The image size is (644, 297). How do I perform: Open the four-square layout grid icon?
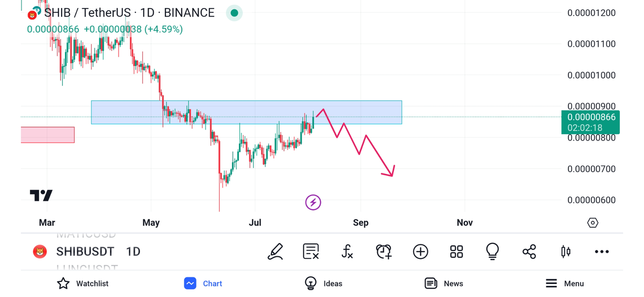pyautogui.click(x=456, y=251)
